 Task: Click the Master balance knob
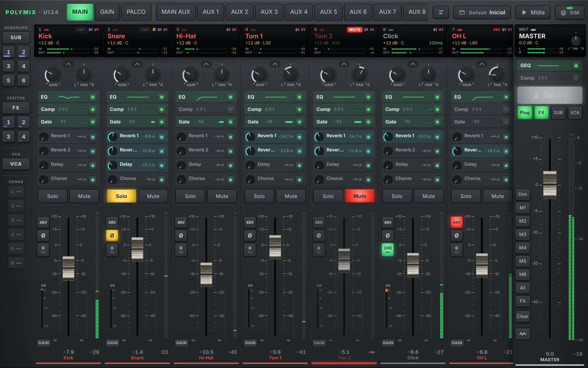pos(576,40)
